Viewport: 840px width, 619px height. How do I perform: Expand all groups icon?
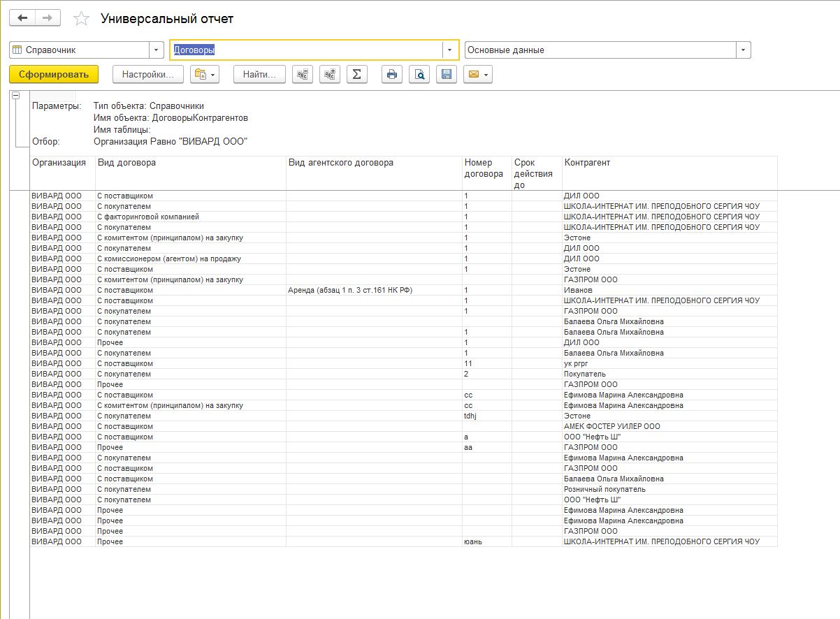[x=330, y=74]
